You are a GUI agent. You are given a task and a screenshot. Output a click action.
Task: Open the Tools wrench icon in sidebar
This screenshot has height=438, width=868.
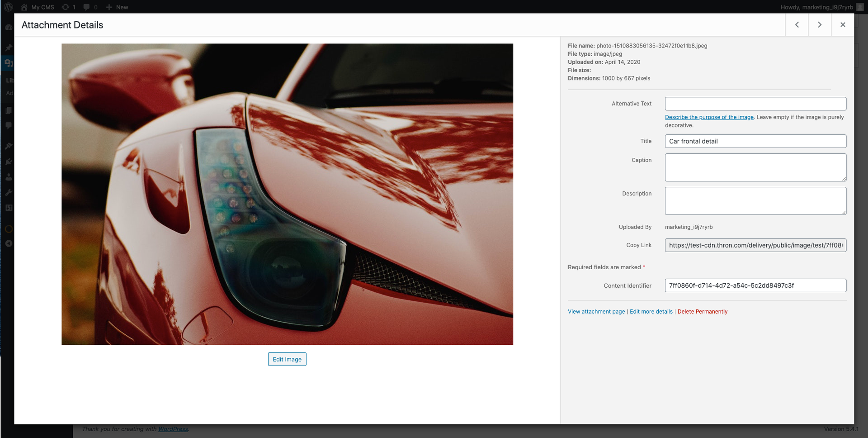point(8,192)
